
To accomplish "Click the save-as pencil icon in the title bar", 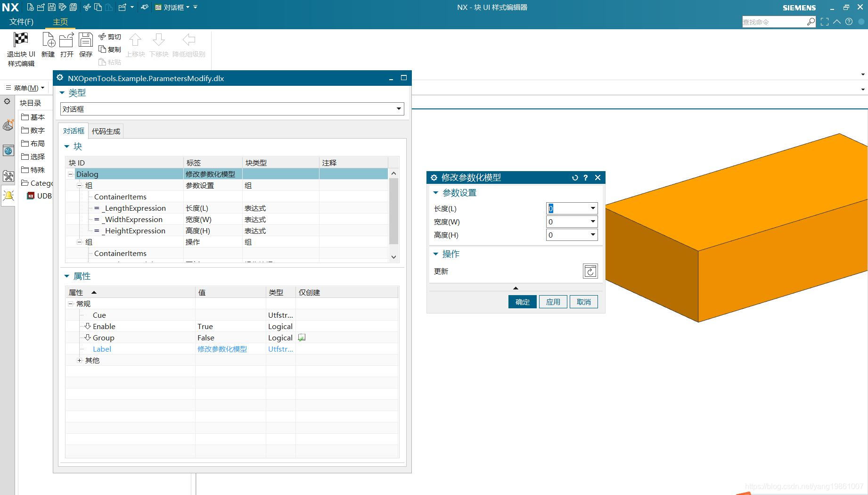I will click(x=62, y=7).
